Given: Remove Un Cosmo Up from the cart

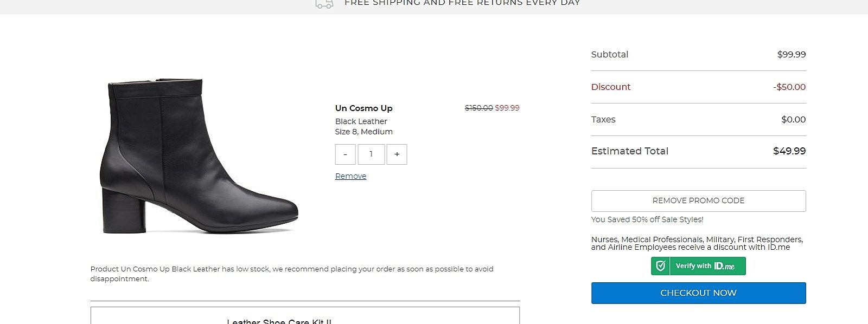Looking at the screenshot, I should (x=350, y=176).
